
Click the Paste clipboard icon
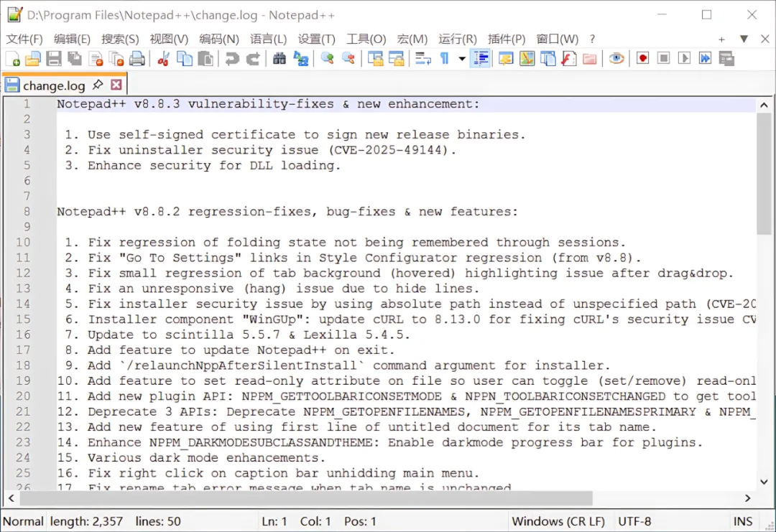(x=205, y=59)
